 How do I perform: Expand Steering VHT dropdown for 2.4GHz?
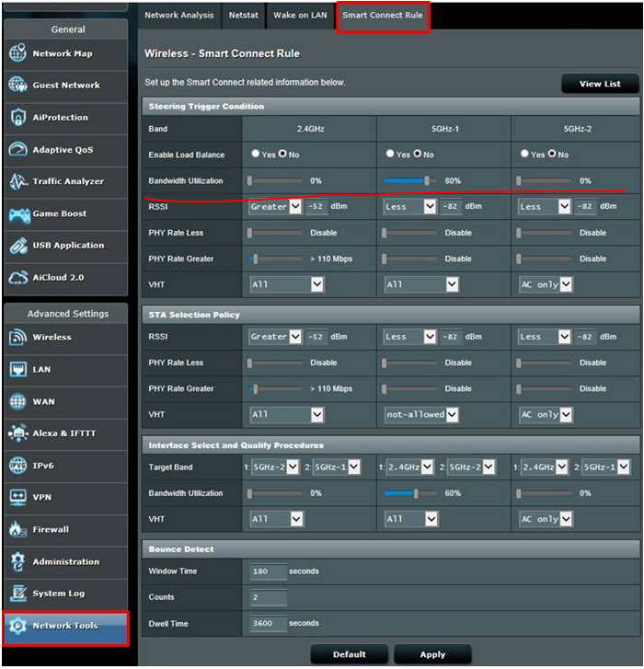[x=287, y=284]
